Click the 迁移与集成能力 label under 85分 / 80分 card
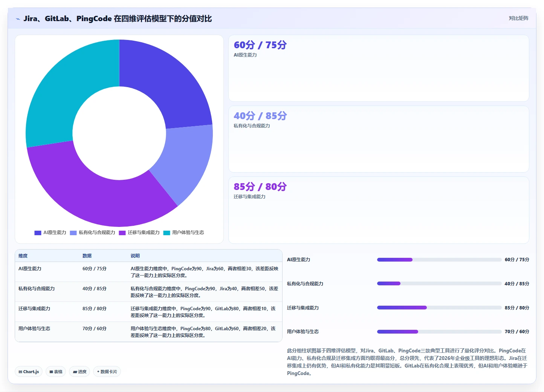Screen dimensions: 544x392 click(249, 197)
